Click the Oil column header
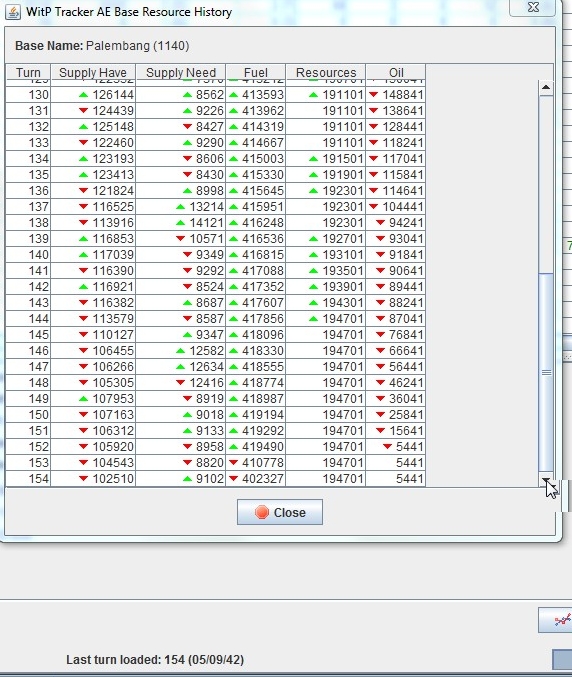 tap(395, 72)
